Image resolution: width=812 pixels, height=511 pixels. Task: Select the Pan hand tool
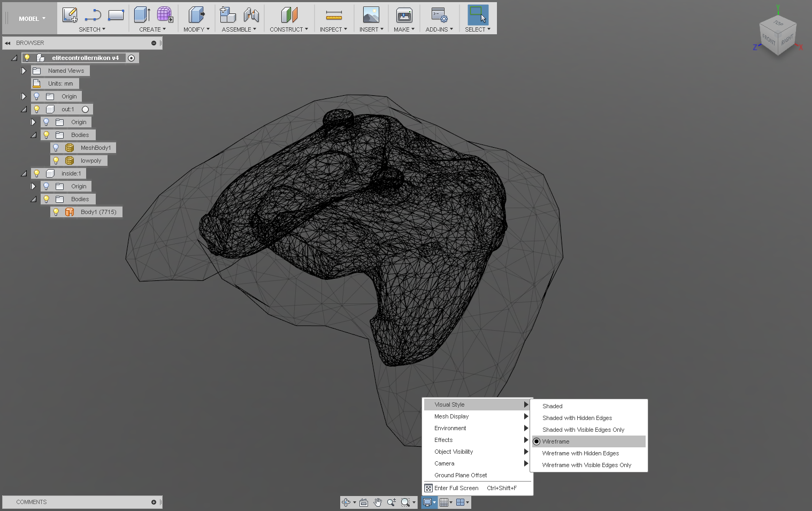click(x=378, y=502)
